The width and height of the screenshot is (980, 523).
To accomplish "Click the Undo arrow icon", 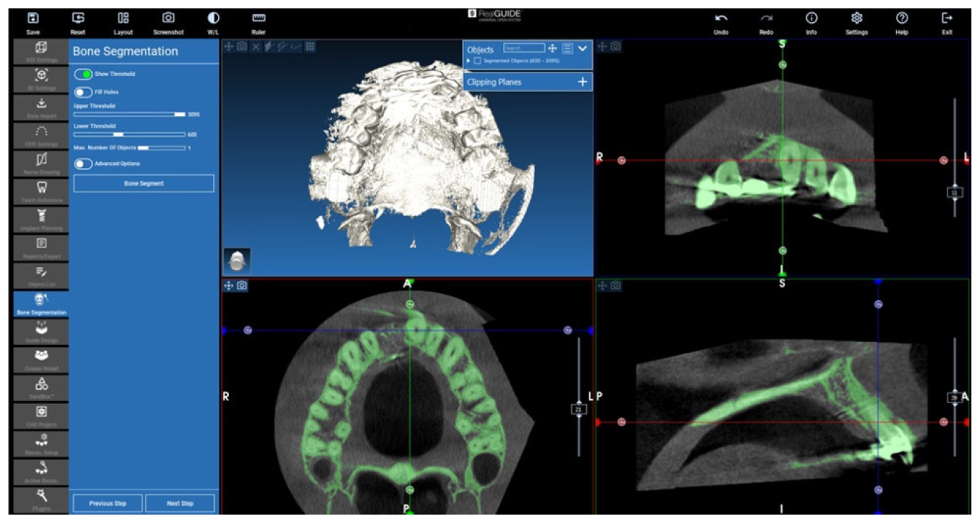I will click(721, 19).
